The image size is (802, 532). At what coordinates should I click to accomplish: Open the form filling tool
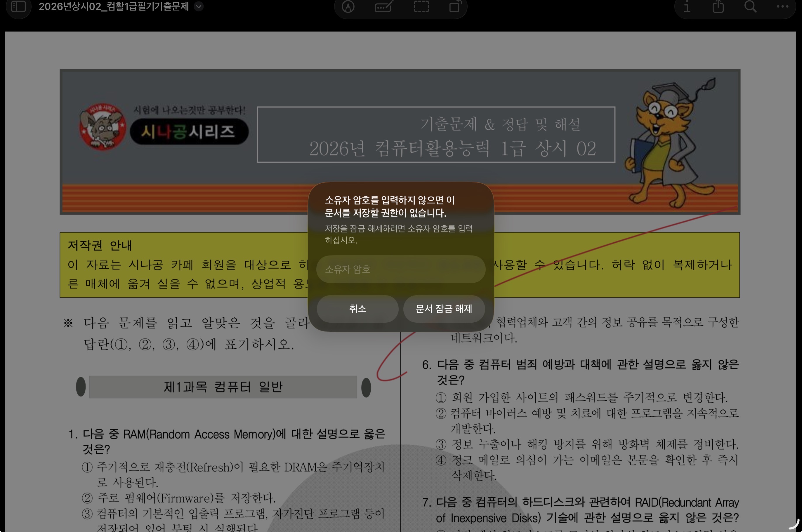pyautogui.click(x=384, y=6)
